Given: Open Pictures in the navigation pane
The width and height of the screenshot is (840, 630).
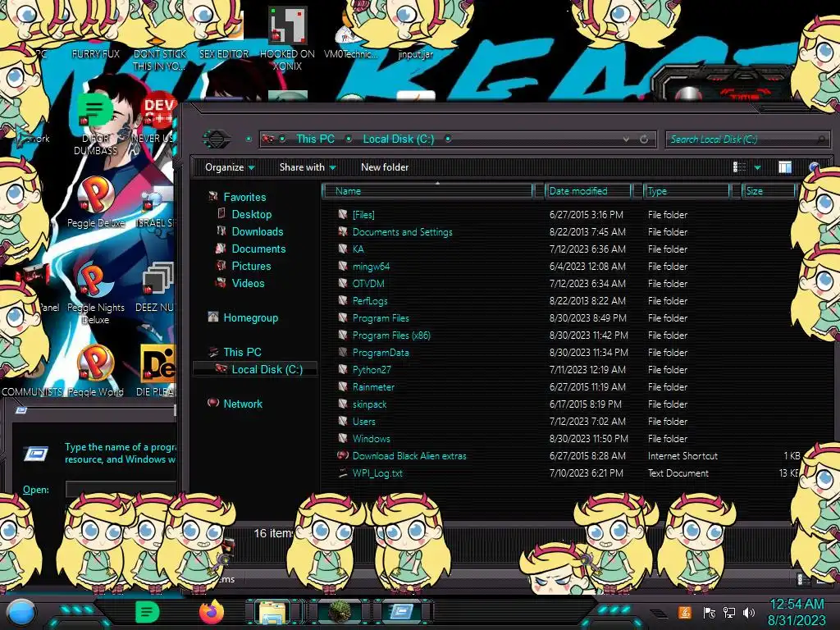Looking at the screenshot, I should coord(251,266).
